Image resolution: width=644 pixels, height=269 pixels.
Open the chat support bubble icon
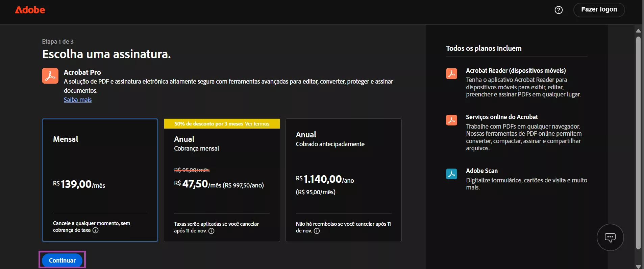pyautogui.click(x=610, y=238)
